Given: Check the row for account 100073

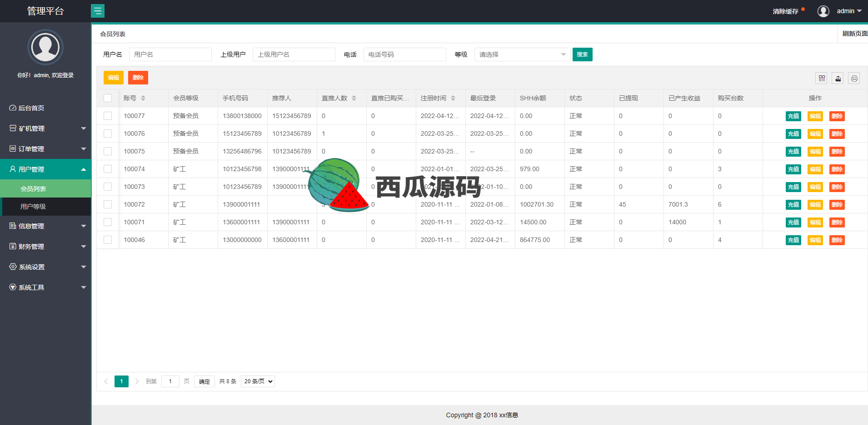Looking at the screenshot, I should [108, 187].
